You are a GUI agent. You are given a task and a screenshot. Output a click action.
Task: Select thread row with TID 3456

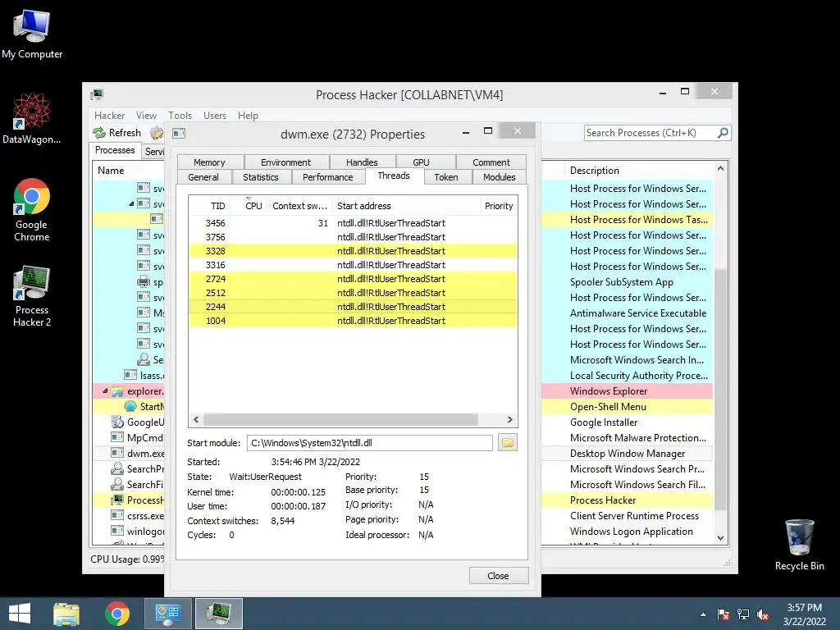tap(353, 223)
